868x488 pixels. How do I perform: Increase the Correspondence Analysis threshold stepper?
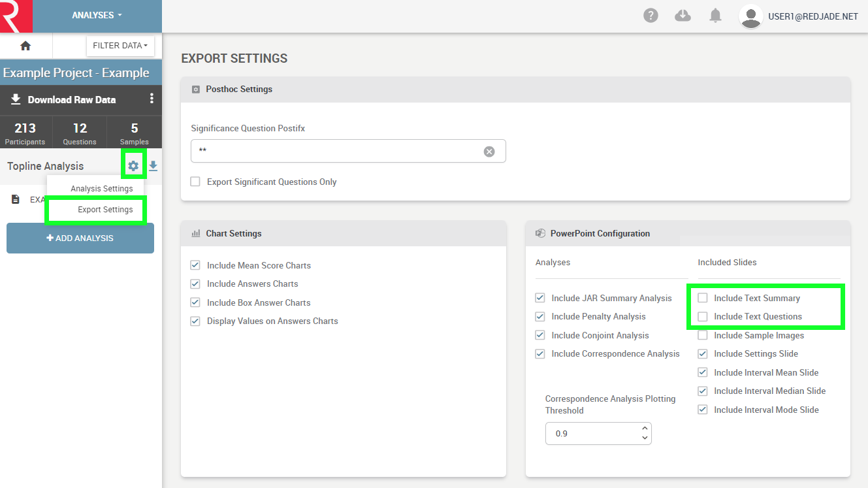pyautogui.click(x=645, y=429)
